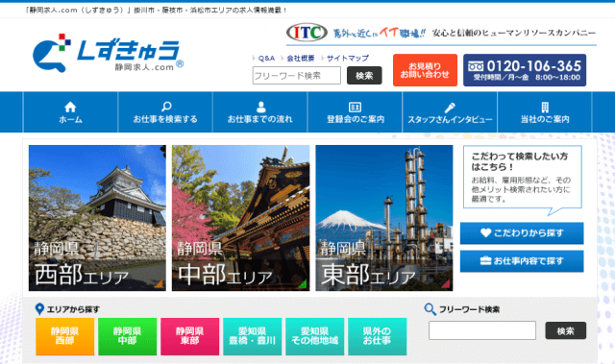Click the 愛知県 豊橋・豊川 area button
This screenshot has height=364, width=615.
click(252, 336)
